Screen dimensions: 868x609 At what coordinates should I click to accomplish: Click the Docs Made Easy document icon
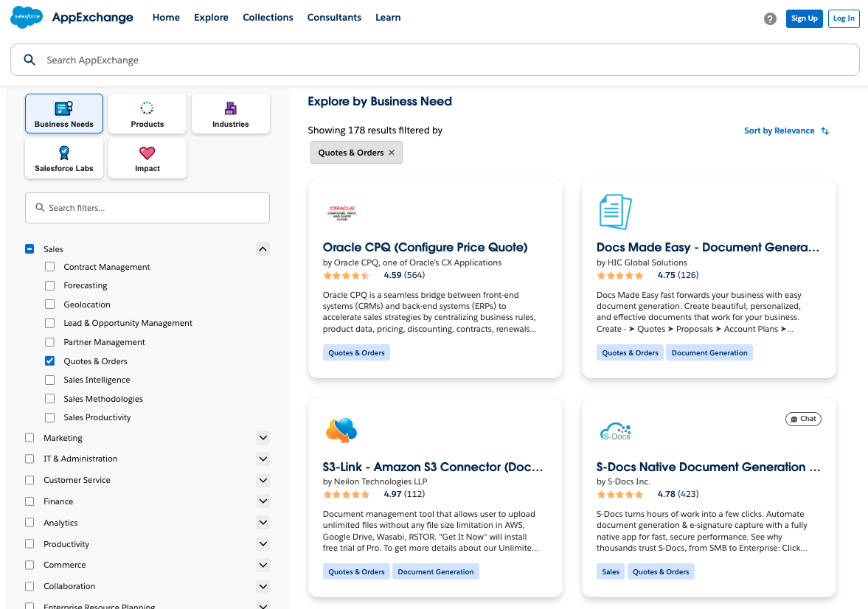(x=615, y=212)
